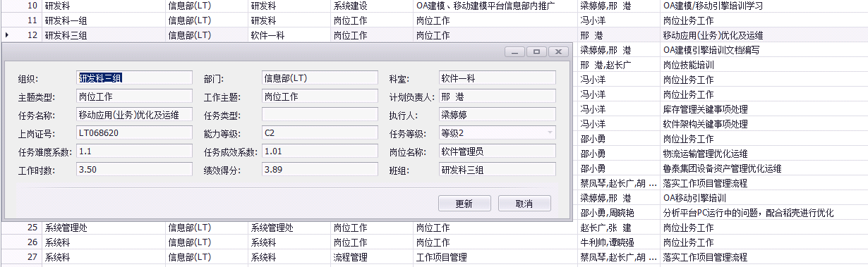Click cell 流程管理 in row 27

[372, 257]
